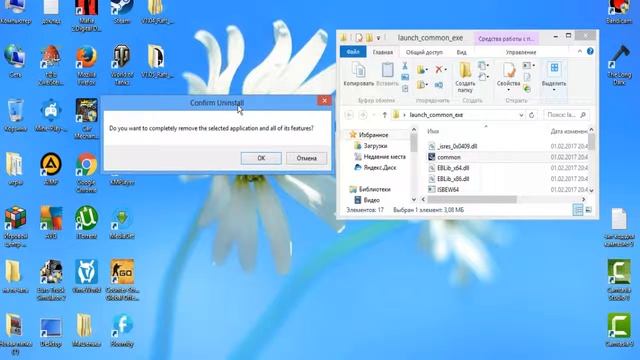Sort by the Имя column header
Screen dimensions: 640x360
pos(433,131)
